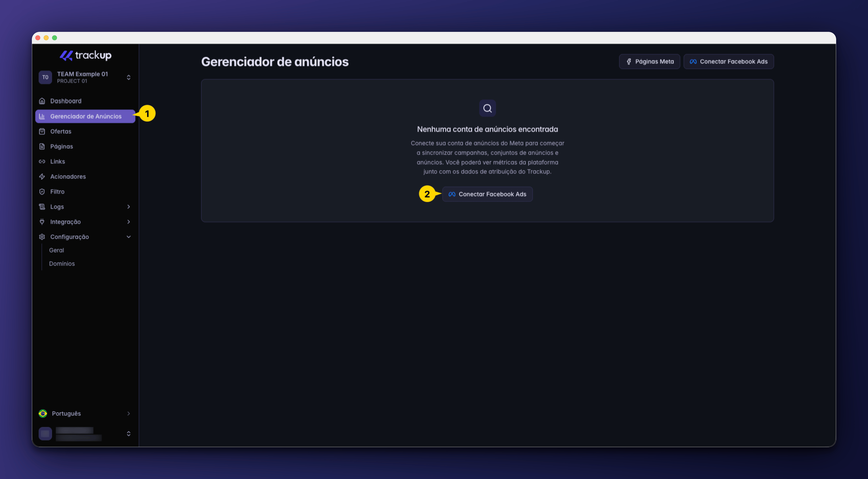Click the Dashboard home icon

point(42,101)
